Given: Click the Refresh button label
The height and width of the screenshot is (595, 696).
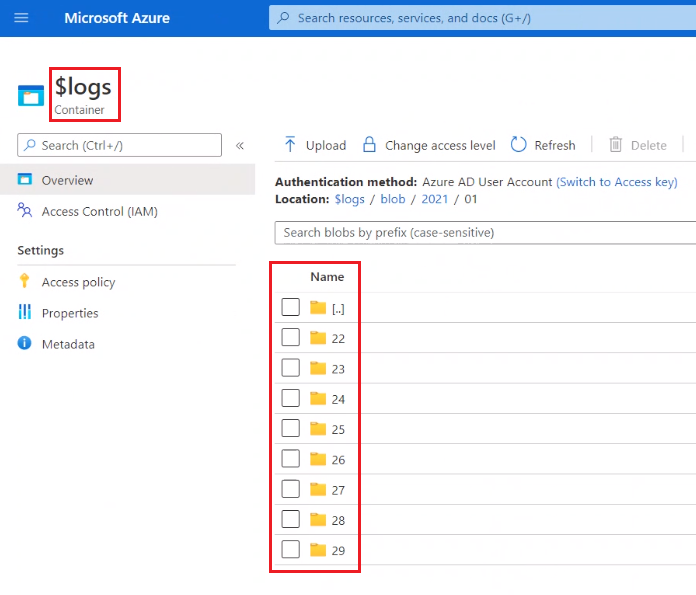Looking at the screenshot, I should click(x=554, y=145).
